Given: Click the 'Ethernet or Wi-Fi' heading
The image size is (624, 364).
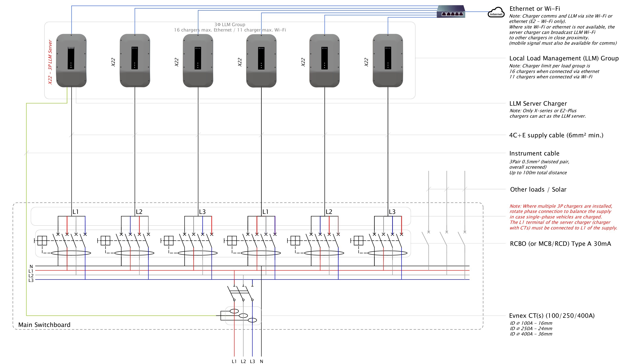Looking at the screenshot, I should 535,9.
